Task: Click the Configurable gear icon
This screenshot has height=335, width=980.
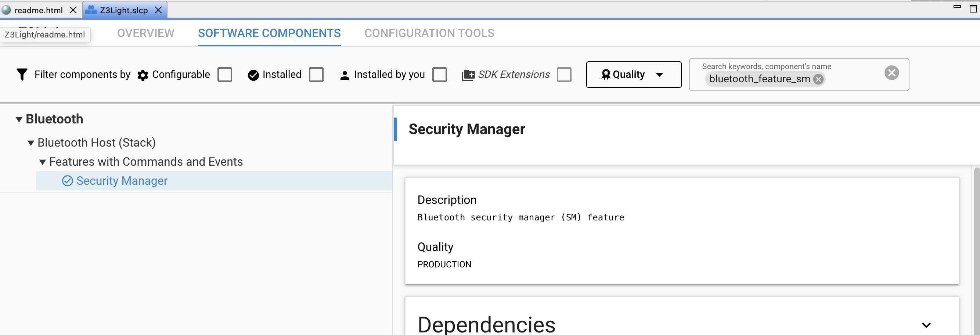Action: pos(143,75)
